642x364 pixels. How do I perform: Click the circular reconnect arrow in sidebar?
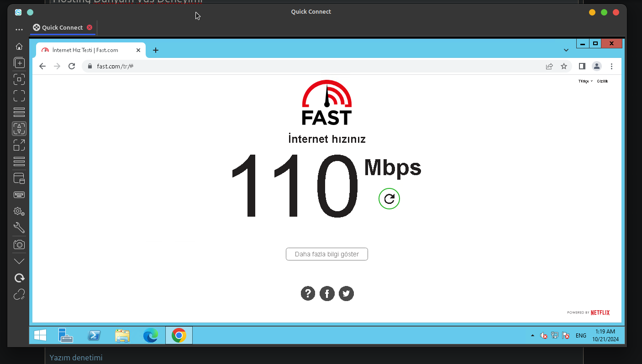tap(19, 278)
